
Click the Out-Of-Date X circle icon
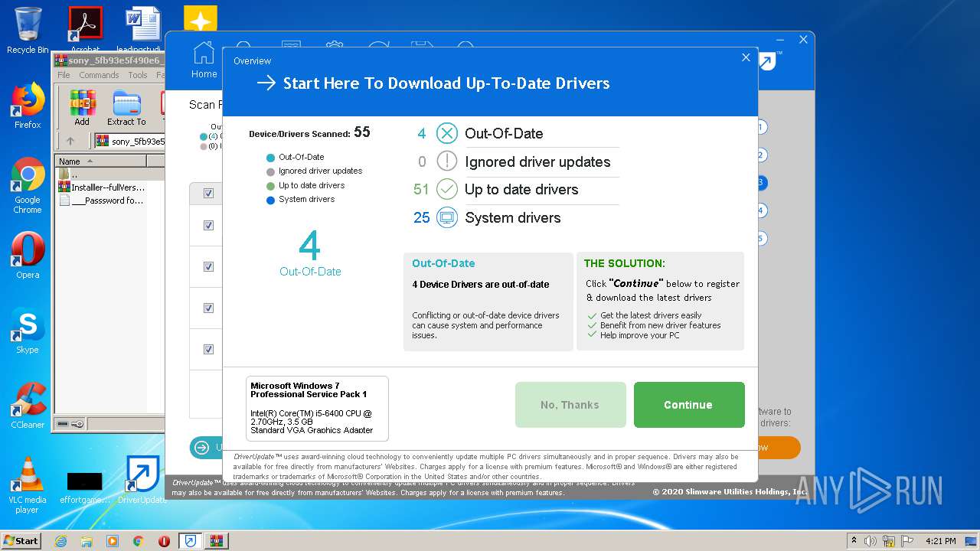pos(447,133)
